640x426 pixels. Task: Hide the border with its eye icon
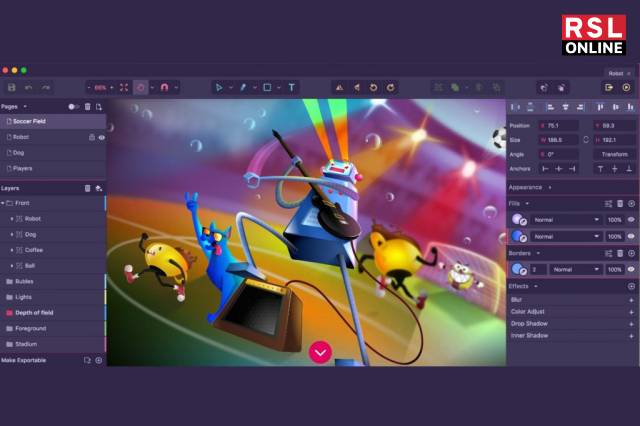pos(631,269)
